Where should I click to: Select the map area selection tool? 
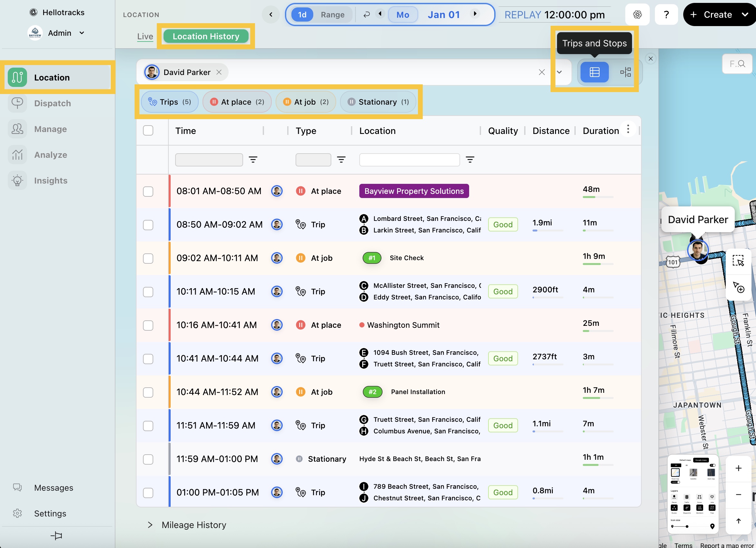pos(738,261)
